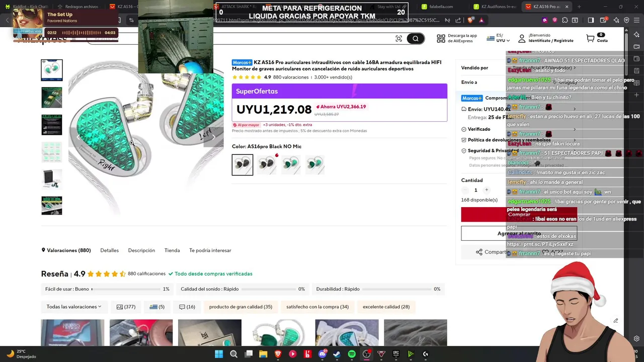Viewport: 644px width, 362px height.
Task: Filter reviews with photos (377)
Action: pos(126,307)
